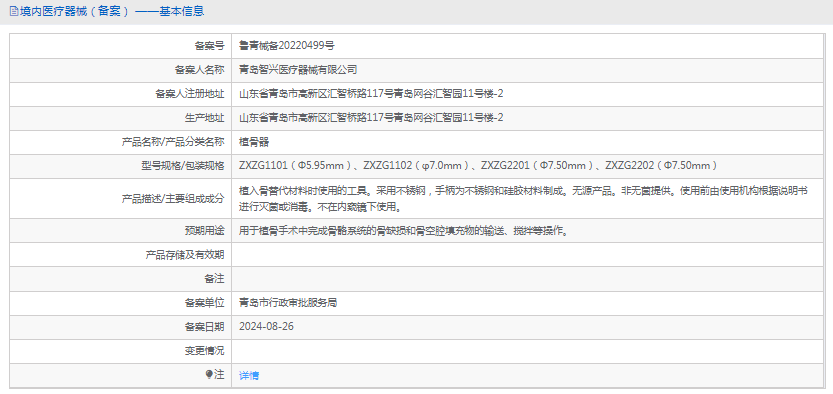Click the 备注 row label
The height and width of the screenshot is (394, 833).
tap(214, 279)
